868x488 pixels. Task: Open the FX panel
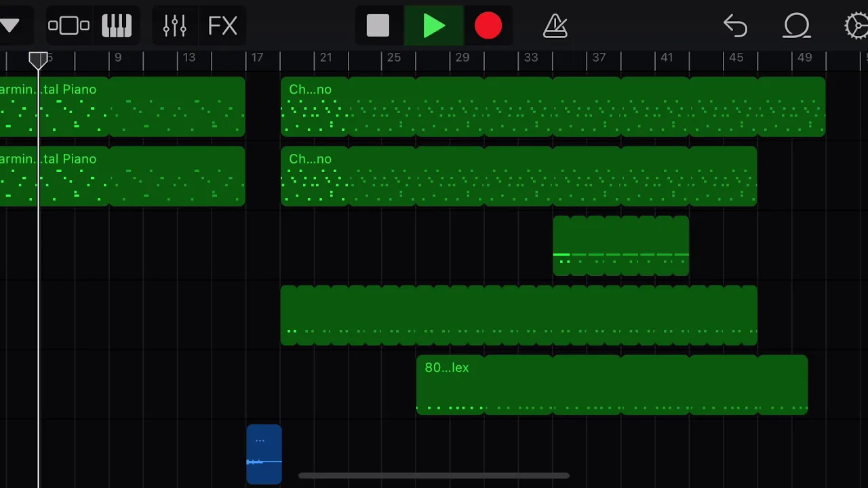(222, 26)
